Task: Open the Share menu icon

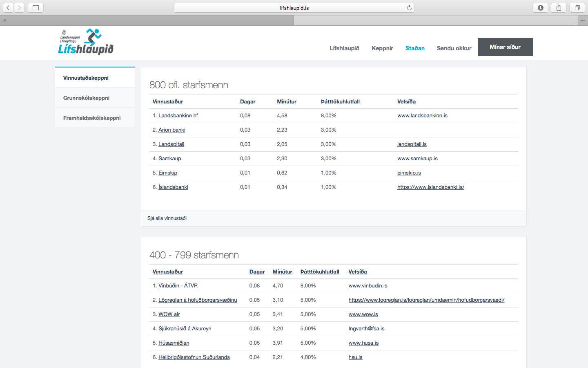Action: tap(559, 8)
